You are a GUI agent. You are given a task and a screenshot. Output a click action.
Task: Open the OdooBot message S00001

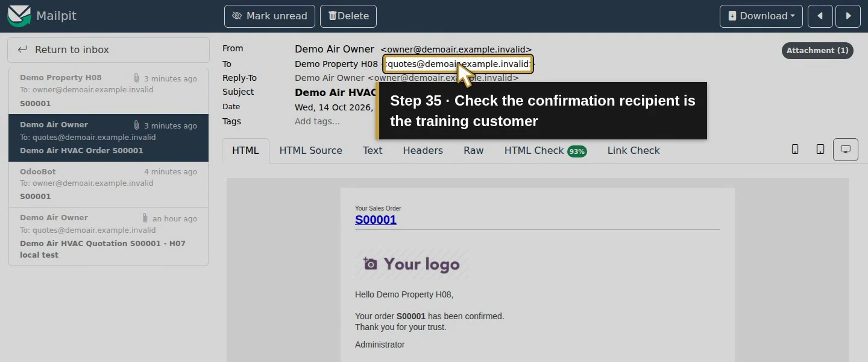point(108,184)
